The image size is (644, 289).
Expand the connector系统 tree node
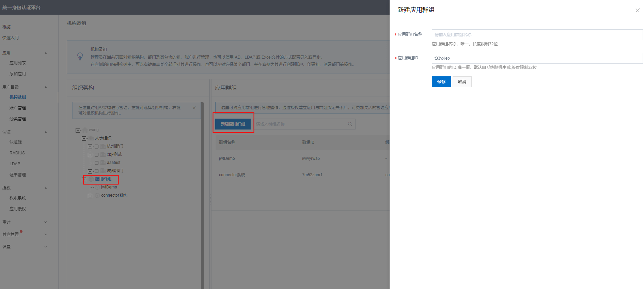(x=90, y=196)
